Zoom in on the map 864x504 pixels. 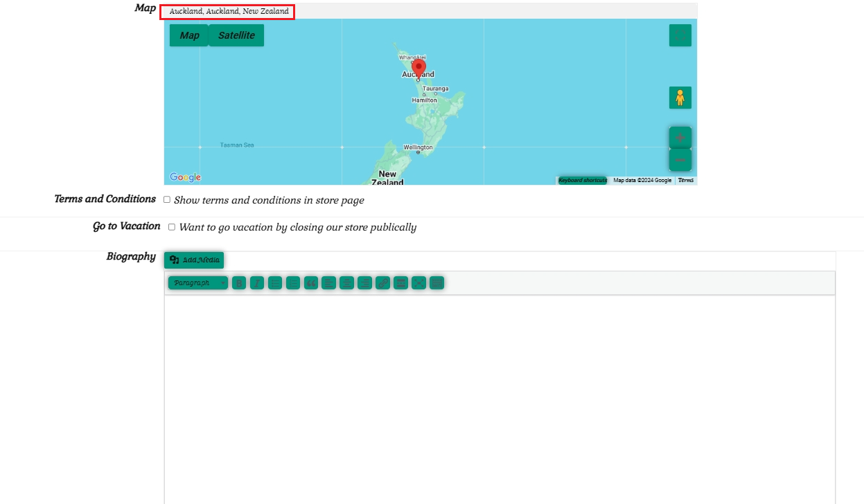tap(680, 138)
